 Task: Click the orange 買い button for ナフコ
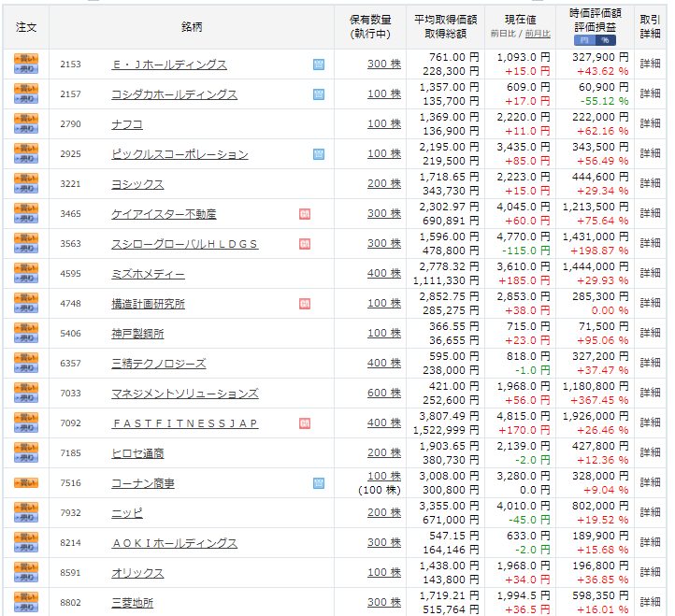[26, 119]
